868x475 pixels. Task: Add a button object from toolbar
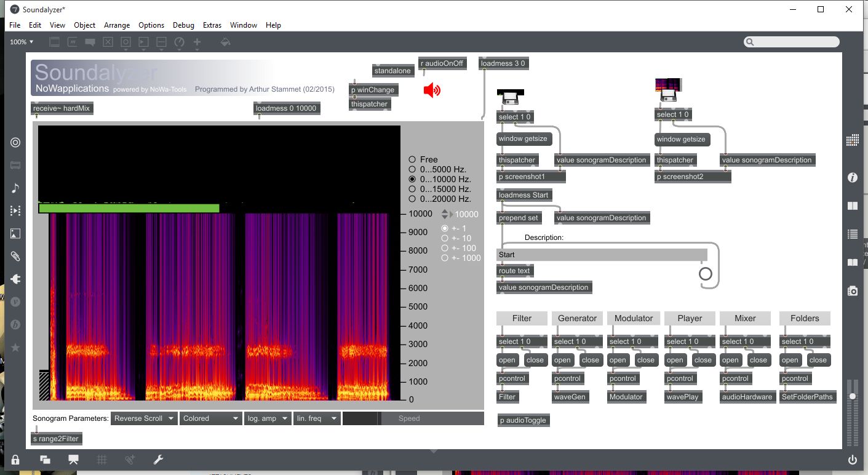pos(125,42)
